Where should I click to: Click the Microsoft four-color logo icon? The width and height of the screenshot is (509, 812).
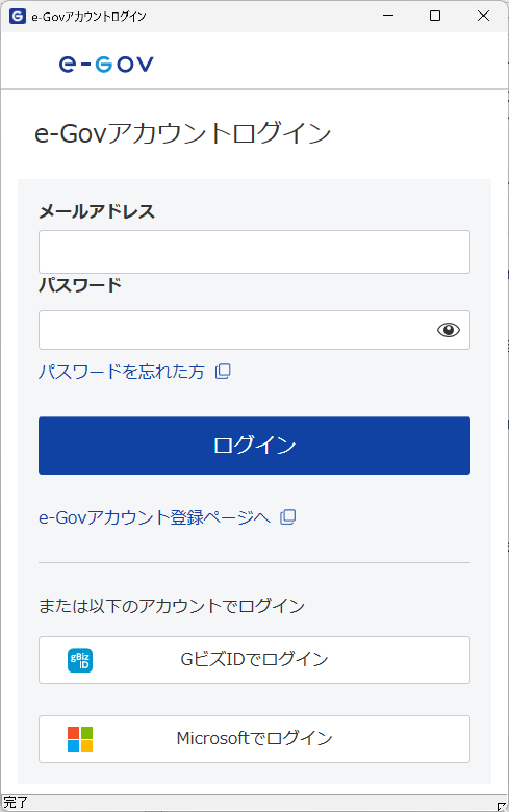pos(80,739)
